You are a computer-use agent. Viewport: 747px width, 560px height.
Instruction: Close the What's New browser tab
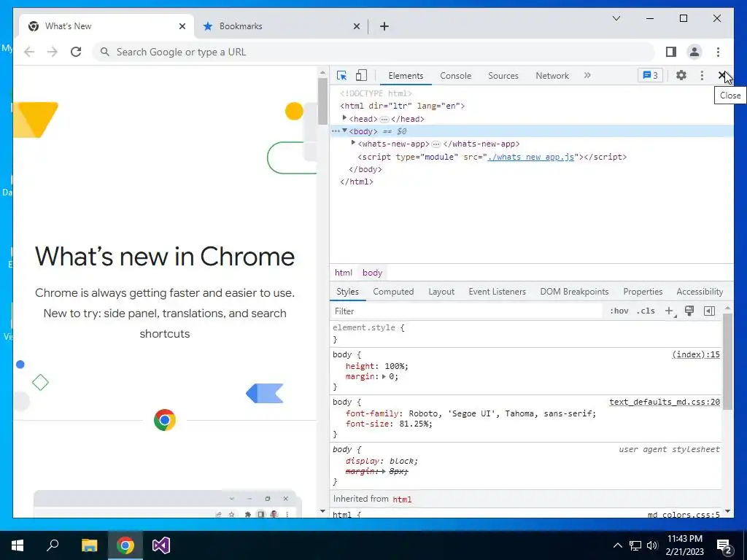pyautogui.click(x=182, y=27)
